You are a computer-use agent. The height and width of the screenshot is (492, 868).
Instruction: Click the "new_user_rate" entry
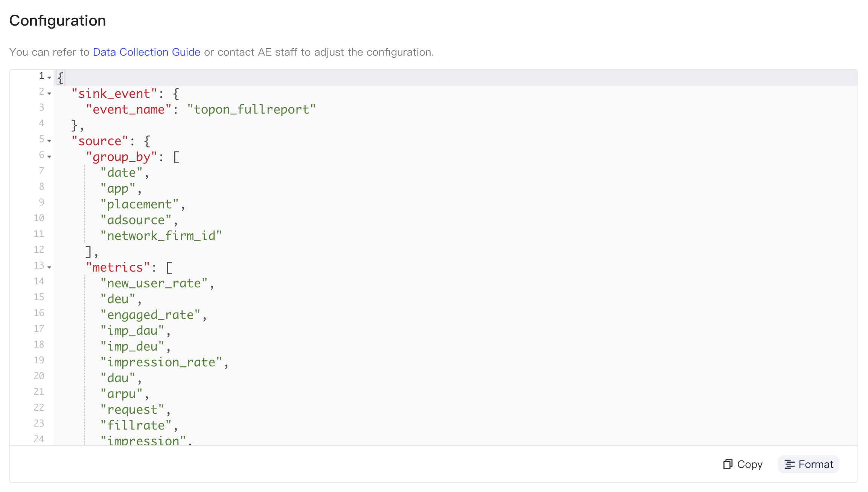[x=154, y=283]
